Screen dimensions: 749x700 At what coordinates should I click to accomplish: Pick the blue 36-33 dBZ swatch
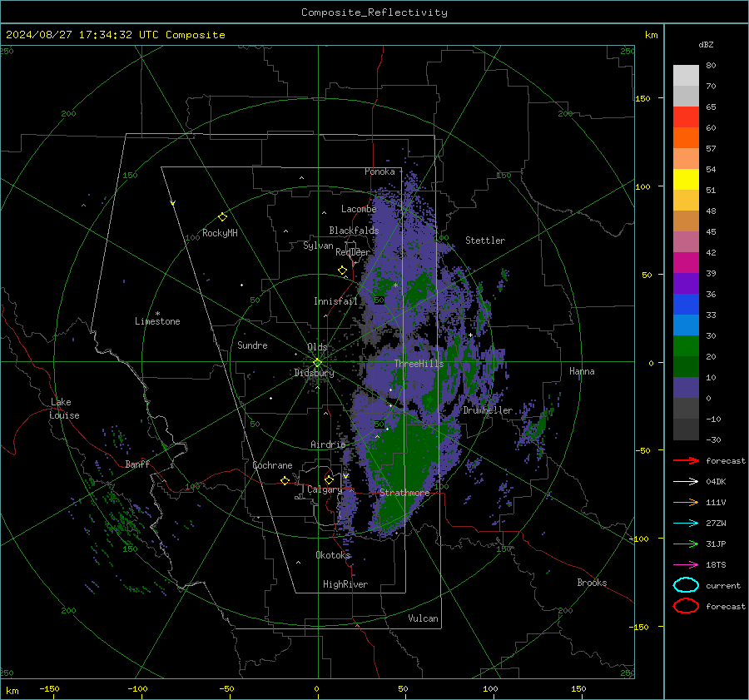point(686,305)
